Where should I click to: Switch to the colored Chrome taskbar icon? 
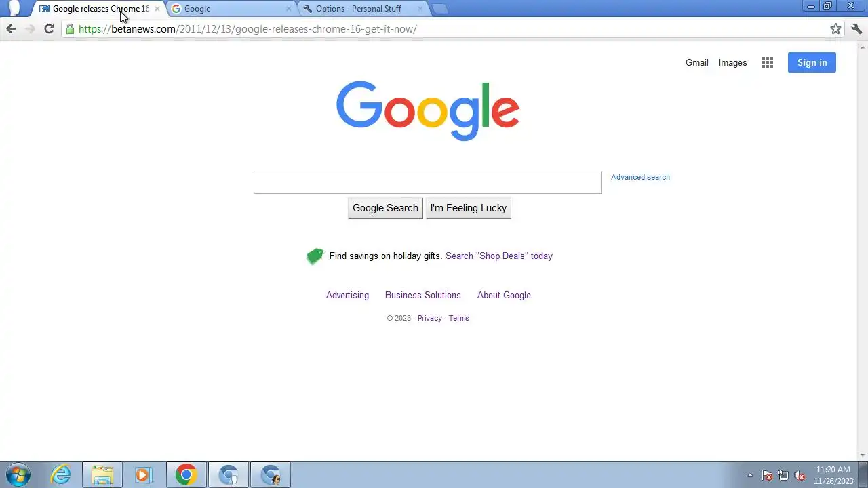186,475
